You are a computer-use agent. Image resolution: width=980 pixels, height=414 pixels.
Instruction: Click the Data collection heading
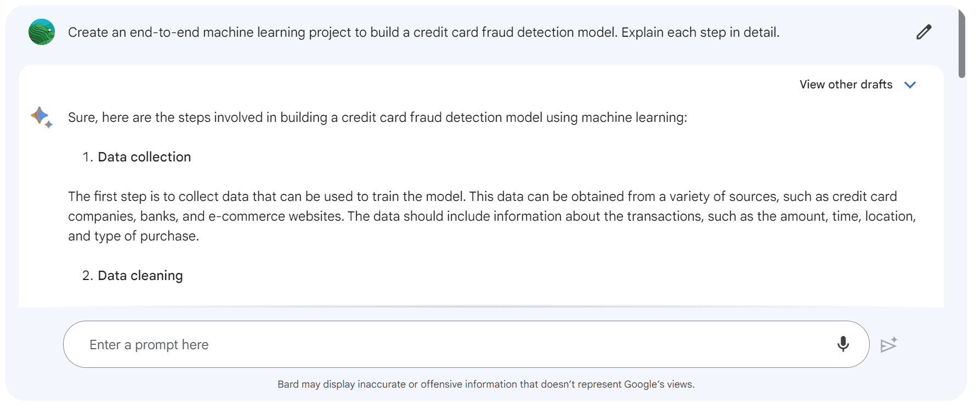tap(144, 157)
